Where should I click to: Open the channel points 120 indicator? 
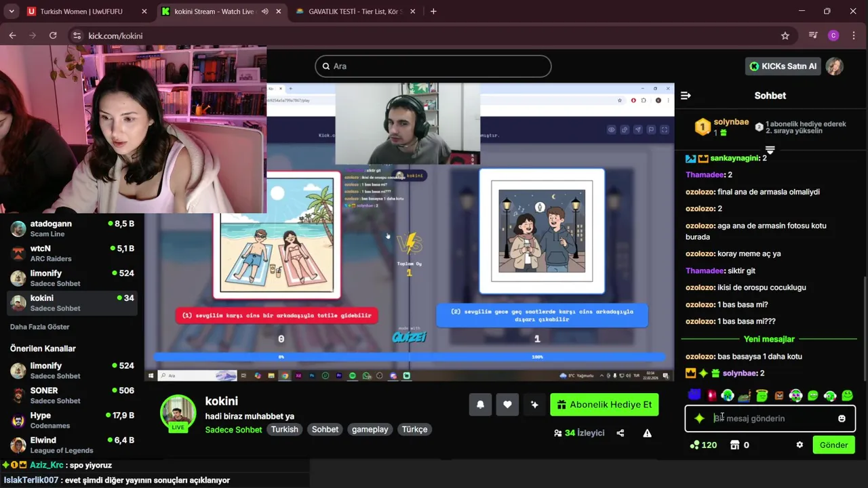click(703, 445)
